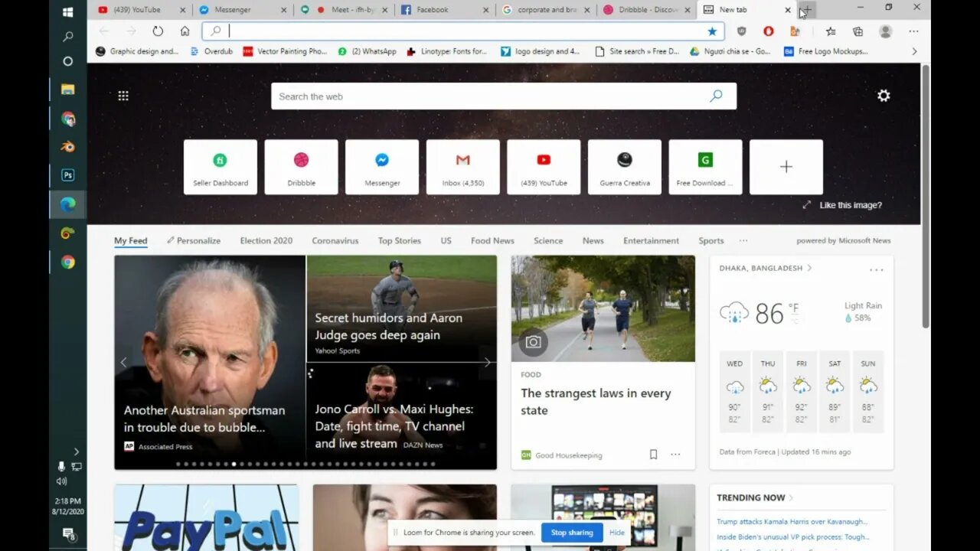This screenshot has width=980, height=551.
Task: Open Trump attacks Kamala Harris trending link
Action: 792,521
